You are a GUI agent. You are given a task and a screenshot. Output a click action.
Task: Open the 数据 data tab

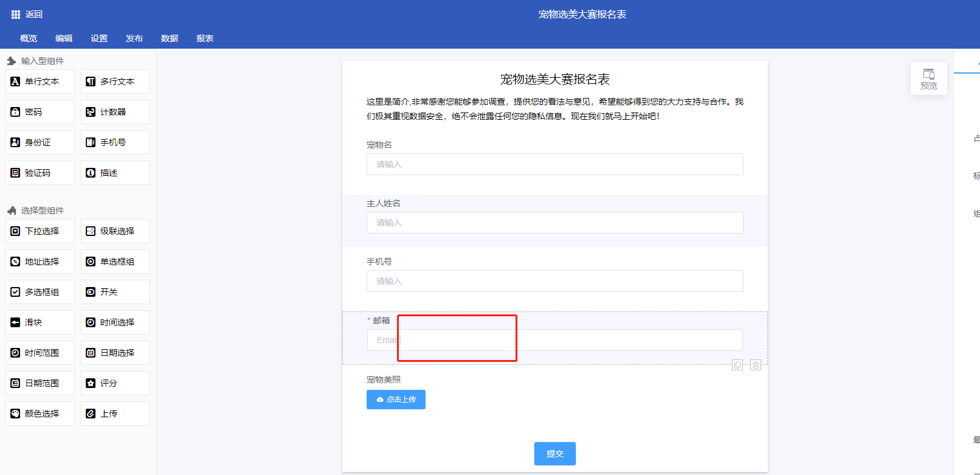(170, 38)
